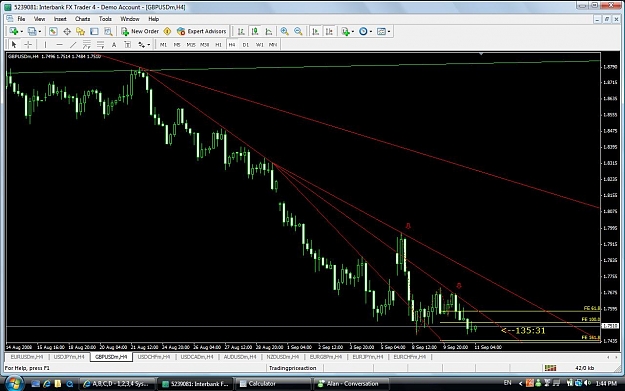Open the Indicators list icon
Screen dimensions: 625x391
(345, 31)
